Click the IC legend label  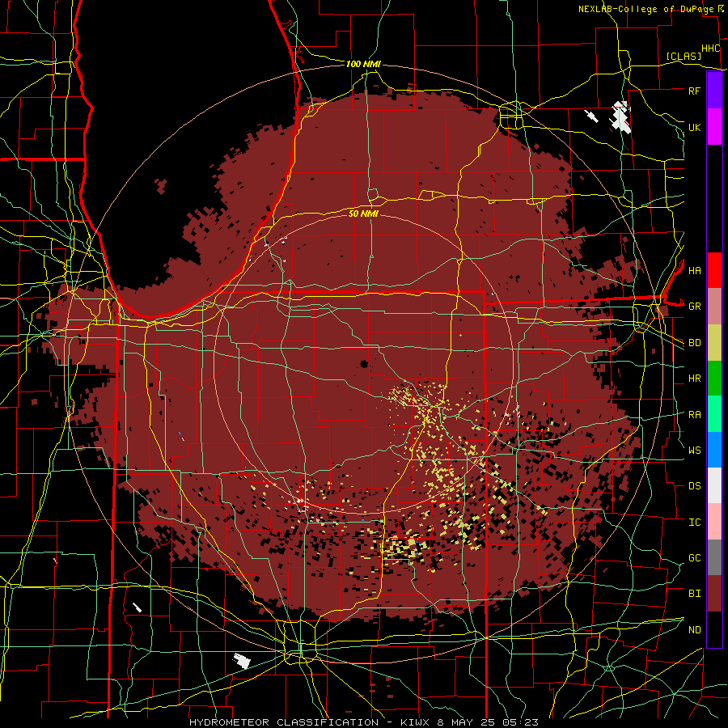tap(694, 523)
